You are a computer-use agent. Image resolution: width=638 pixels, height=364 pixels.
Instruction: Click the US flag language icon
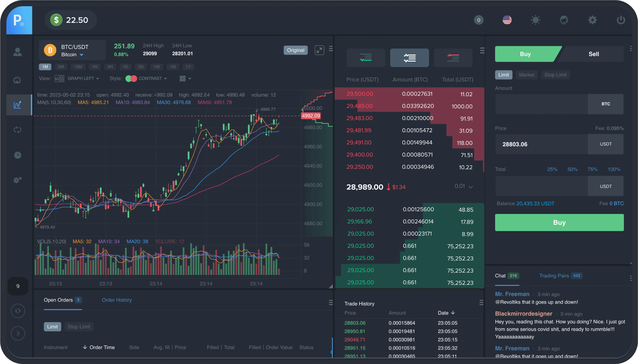pyautogui.click(x=507, y=20)
